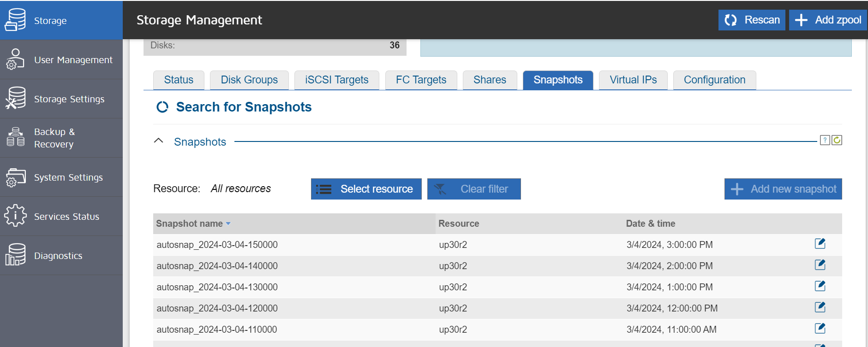Switch to the Virtual IPs tab
The image size is (868, 347).
click(633, 80)
